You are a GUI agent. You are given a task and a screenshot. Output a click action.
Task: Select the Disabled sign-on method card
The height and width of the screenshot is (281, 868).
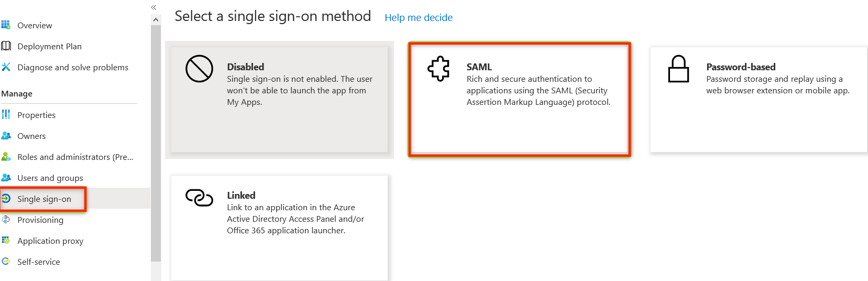click(x=279, y=100)
